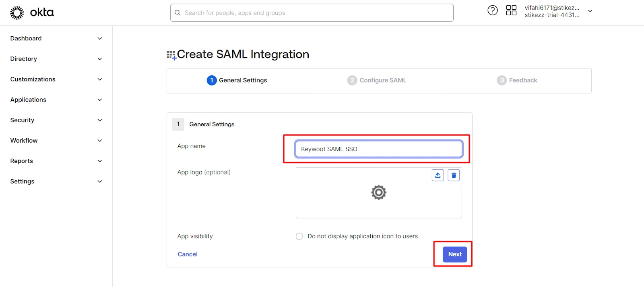Viewport: 644px width, 287px height.
Task: Expand the Security menu chevron
Action: click(x=100, y=120)
